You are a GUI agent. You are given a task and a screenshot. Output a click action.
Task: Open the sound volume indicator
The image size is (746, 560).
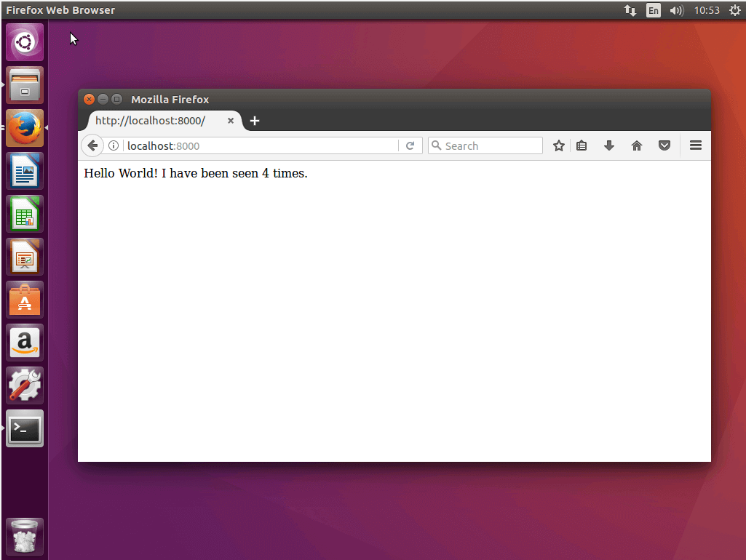point(676,10)
